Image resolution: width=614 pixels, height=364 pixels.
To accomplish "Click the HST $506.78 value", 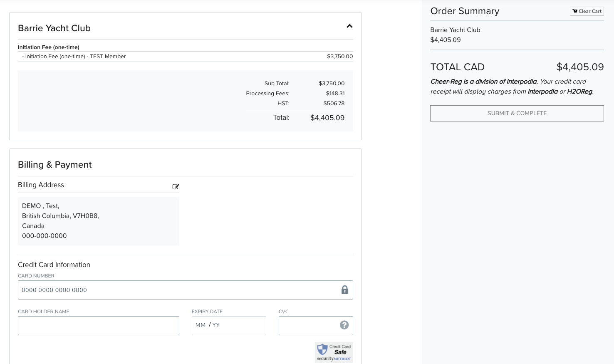I will coord(334,104).
